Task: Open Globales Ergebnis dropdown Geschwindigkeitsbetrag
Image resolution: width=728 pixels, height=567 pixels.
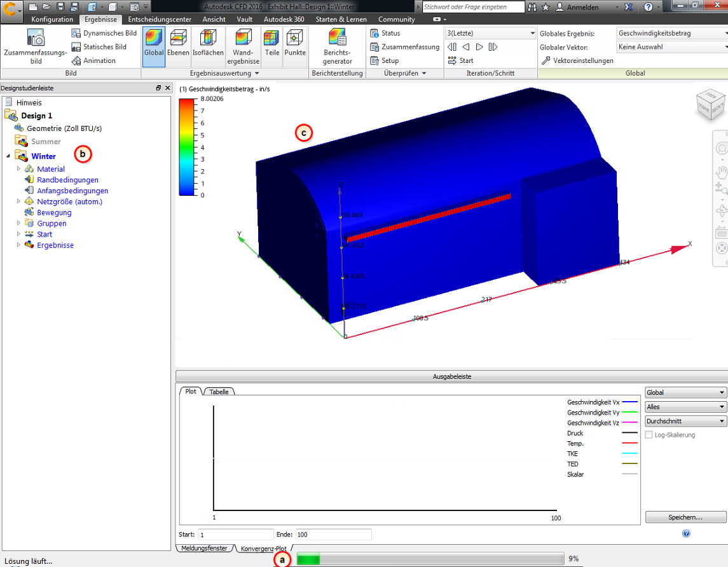Action: coord(672,33)
